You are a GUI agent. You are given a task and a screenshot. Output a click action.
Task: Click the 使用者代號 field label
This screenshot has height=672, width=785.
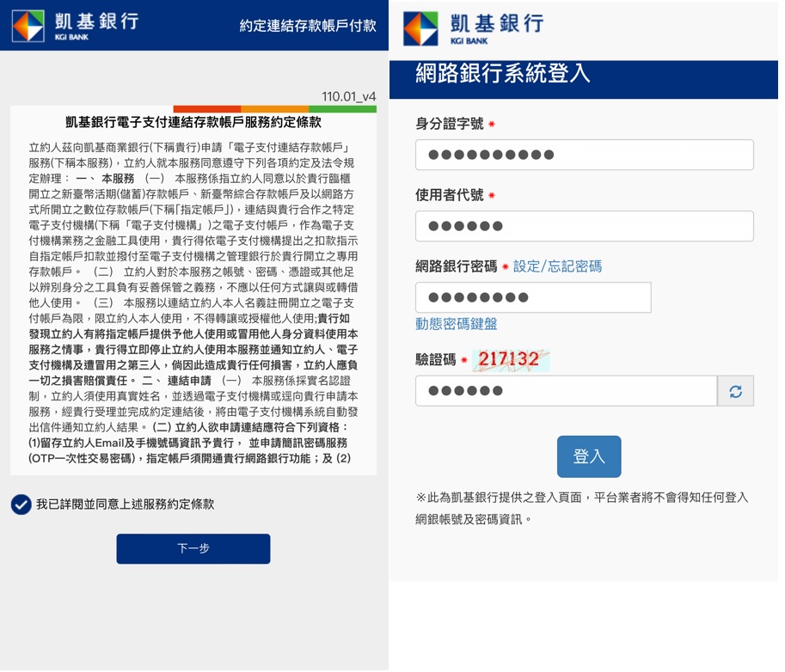449,195
